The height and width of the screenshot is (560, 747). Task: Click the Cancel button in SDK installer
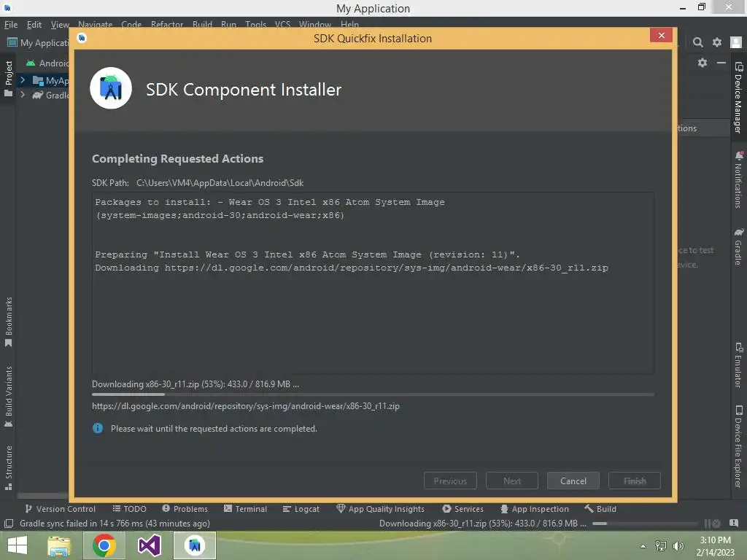[573, 481]
